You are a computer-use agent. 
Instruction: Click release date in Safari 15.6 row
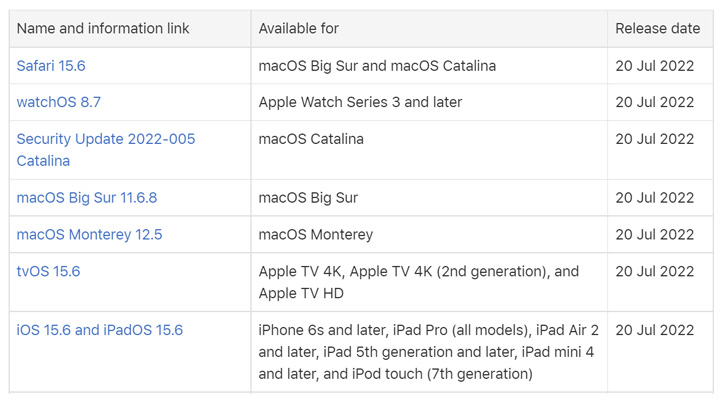click(654, 66)
